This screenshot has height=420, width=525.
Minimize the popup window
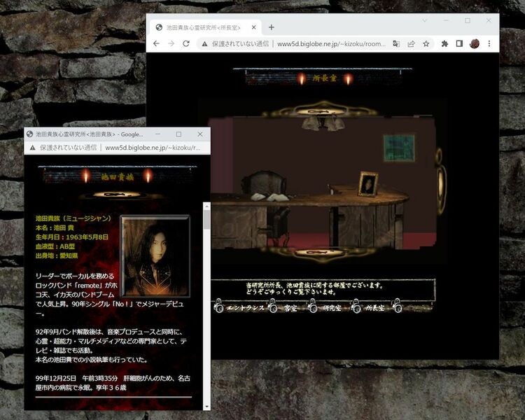click(157, 134)
